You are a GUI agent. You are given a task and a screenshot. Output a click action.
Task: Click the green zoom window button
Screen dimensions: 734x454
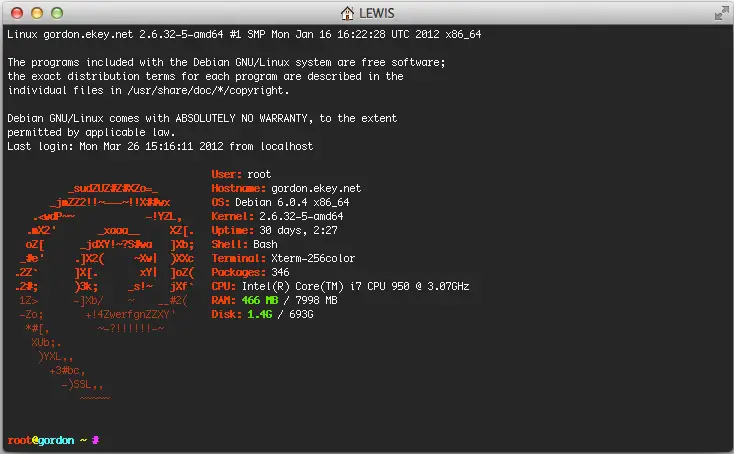pos(57,13)
